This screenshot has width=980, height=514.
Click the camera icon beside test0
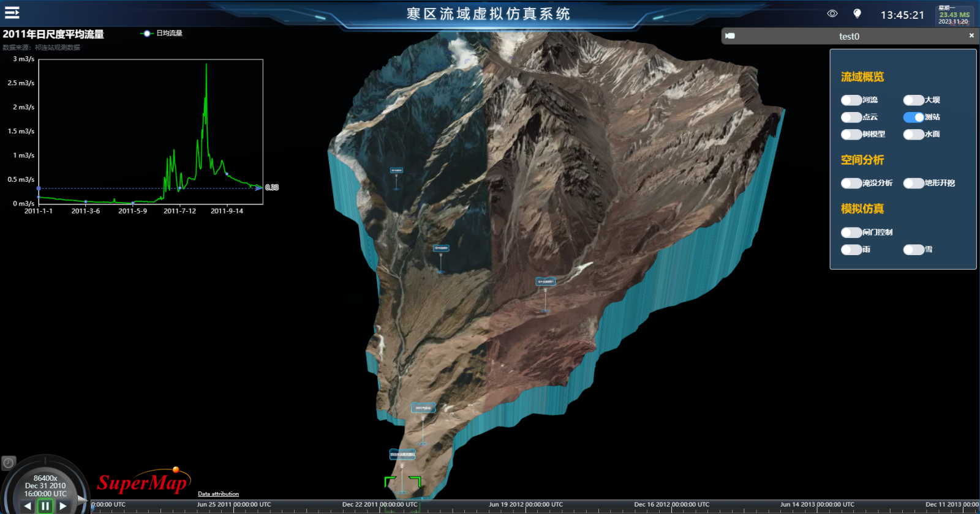[730, 36]
